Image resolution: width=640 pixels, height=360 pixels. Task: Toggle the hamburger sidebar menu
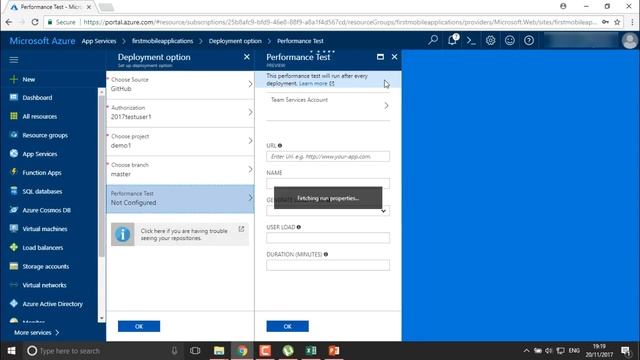[x=13, y=60]
